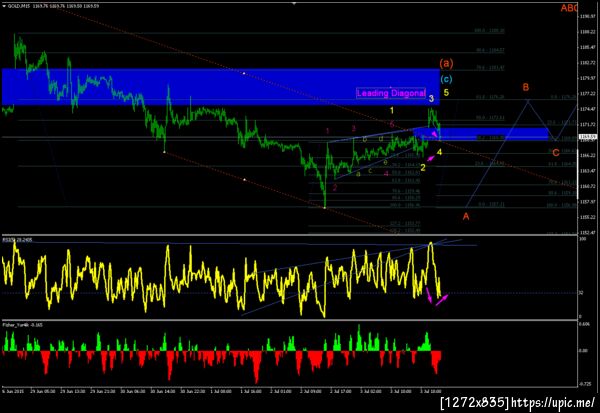600x413 pixels.
Task: Select the channel anchor point at the chart's lowest low
Action: pos(325,208)
